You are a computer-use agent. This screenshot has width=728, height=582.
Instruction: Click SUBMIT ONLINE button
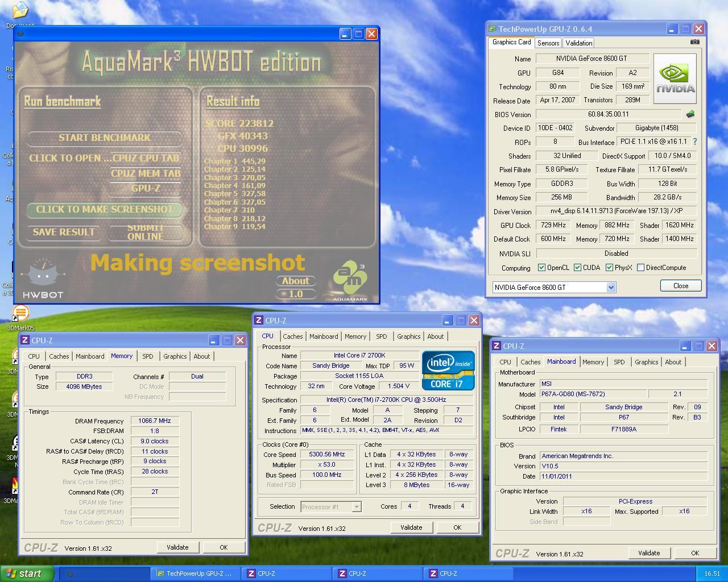point(146,232)
